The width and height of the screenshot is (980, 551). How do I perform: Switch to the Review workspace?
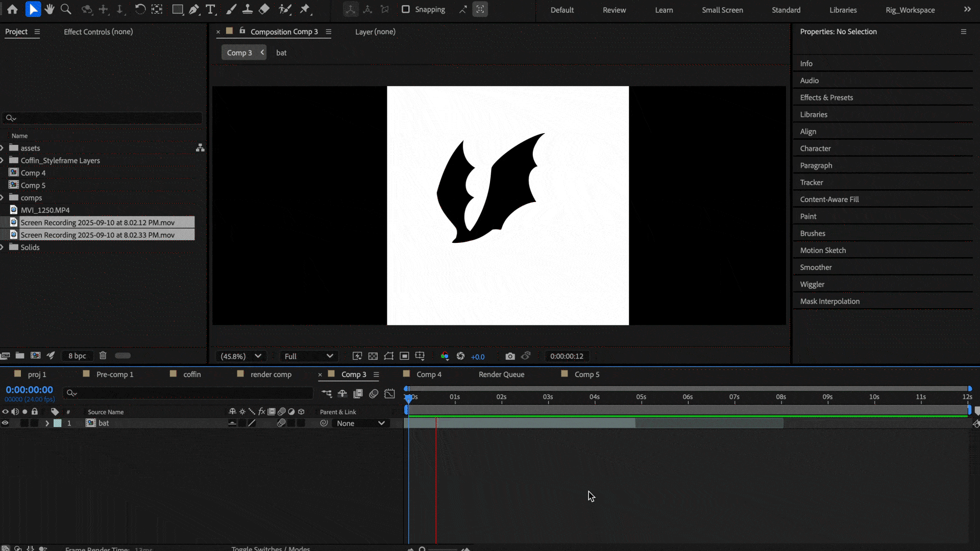click(614, 10)
